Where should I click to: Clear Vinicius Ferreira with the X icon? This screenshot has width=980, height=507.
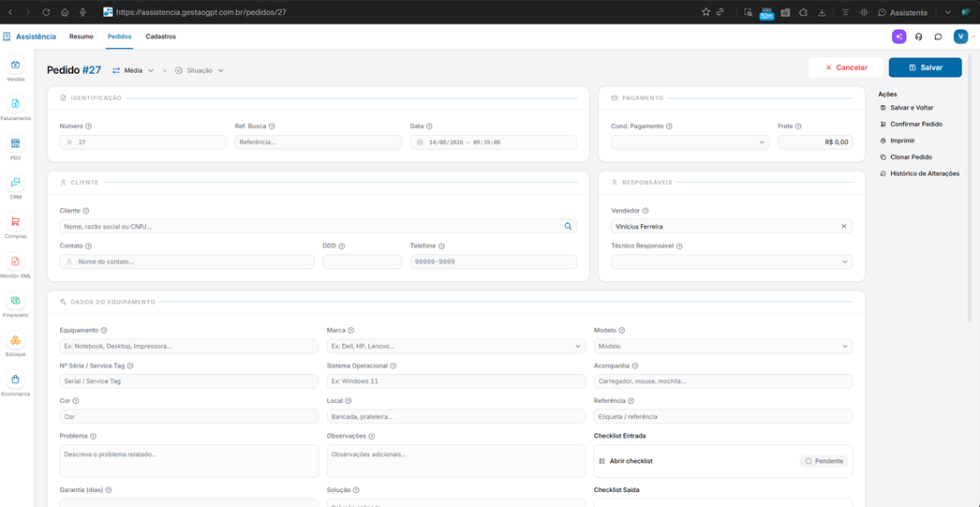[x=844, y=226]
